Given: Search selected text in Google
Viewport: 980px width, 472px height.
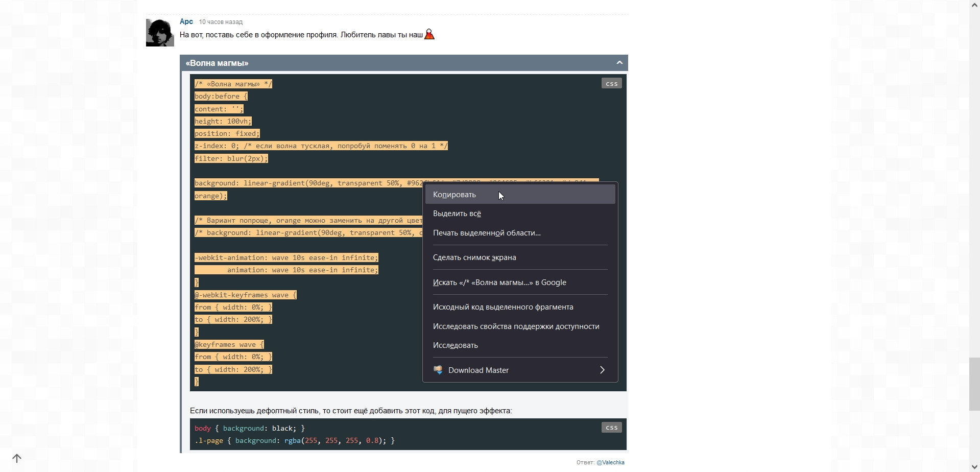Looking at the screenshot, I should point(499,282).
